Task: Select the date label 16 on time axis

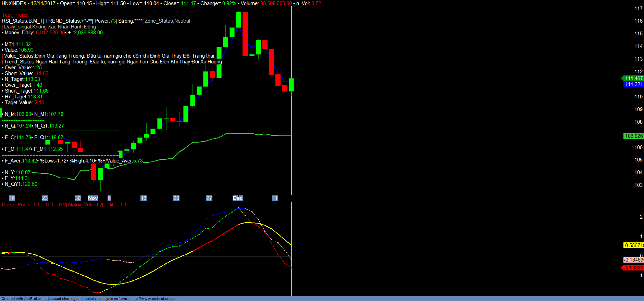Action: tap(12, 198)
